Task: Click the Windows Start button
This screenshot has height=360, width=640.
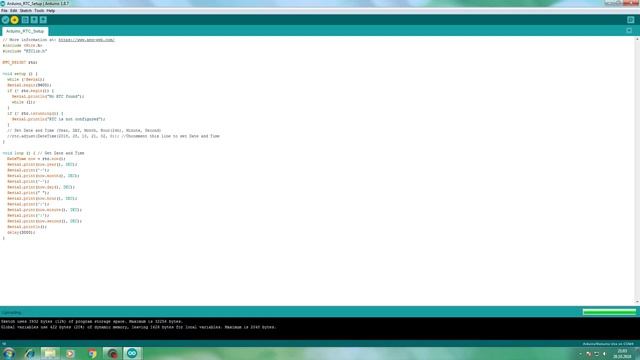Action: 8,353
